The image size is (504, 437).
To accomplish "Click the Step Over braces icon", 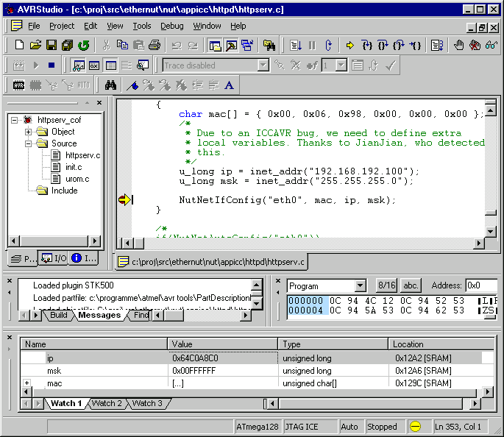I will click(383, 46).
